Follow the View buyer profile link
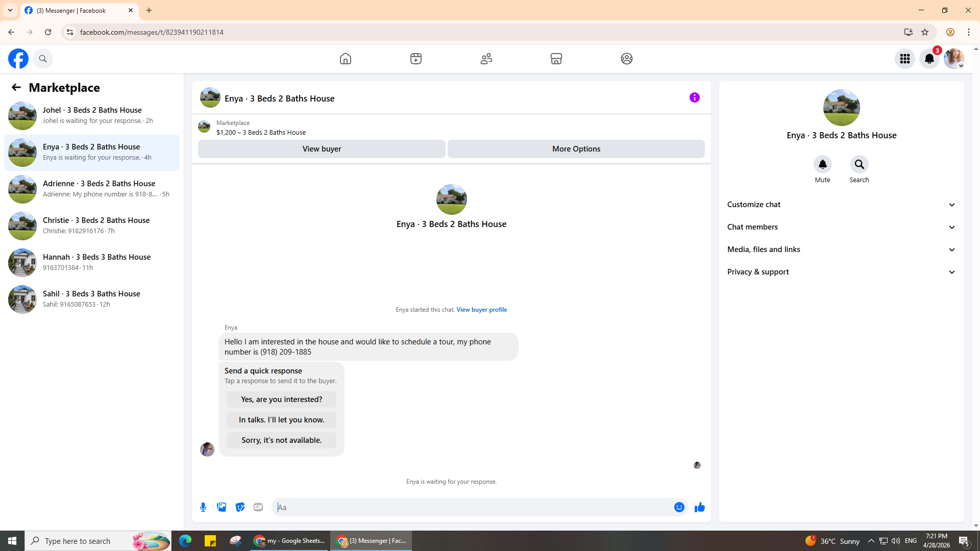980x551 pixels. point(481,310)
